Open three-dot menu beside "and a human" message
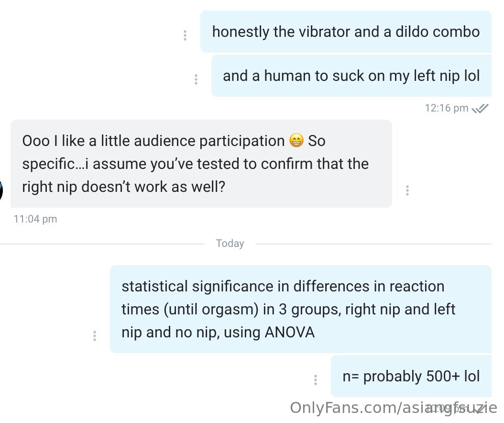The height and width of the screenshot is (423, 504). point(196,79)
